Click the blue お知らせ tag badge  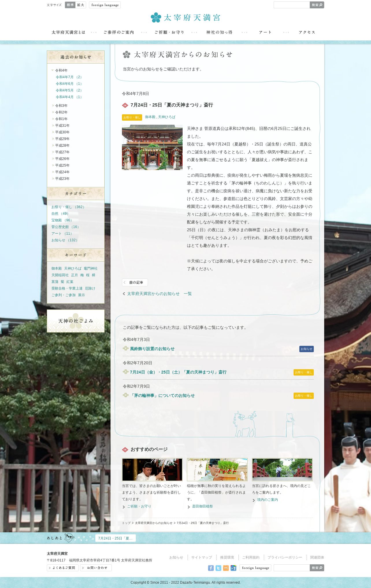pos(307,349)
